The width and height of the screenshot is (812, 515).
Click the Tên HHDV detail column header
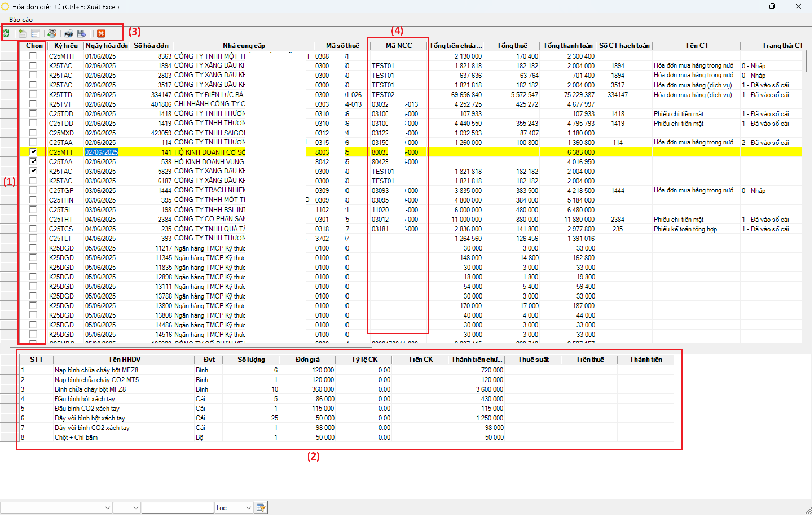click(x=124, y=360)
